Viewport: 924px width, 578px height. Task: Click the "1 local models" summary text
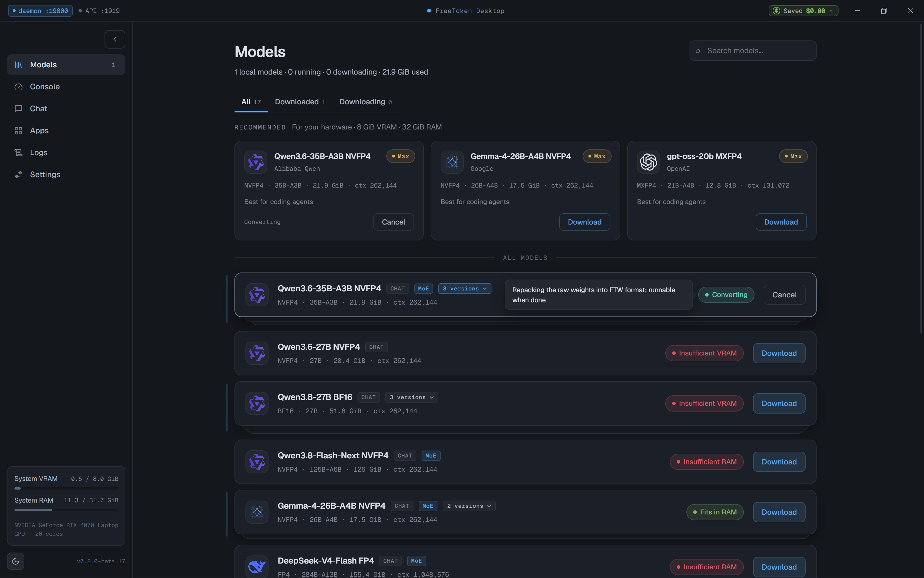tap(258, 72)
